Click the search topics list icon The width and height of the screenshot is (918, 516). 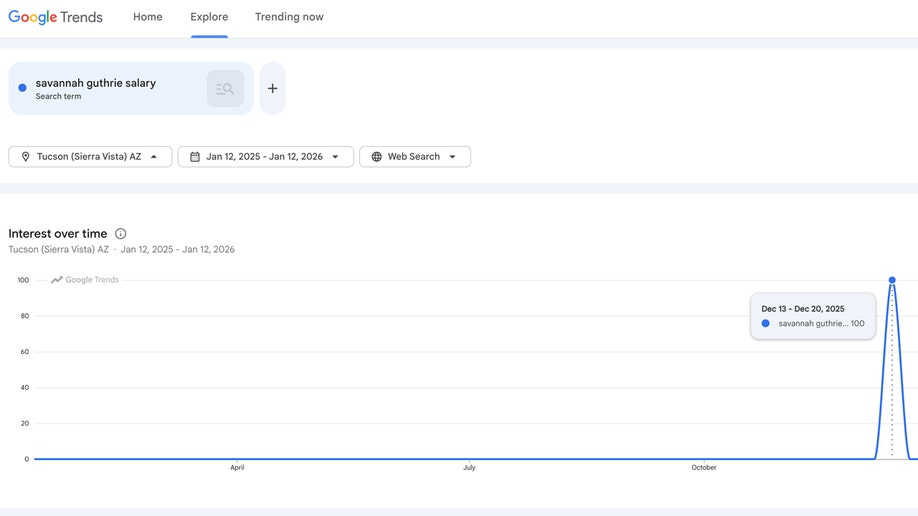225,88
